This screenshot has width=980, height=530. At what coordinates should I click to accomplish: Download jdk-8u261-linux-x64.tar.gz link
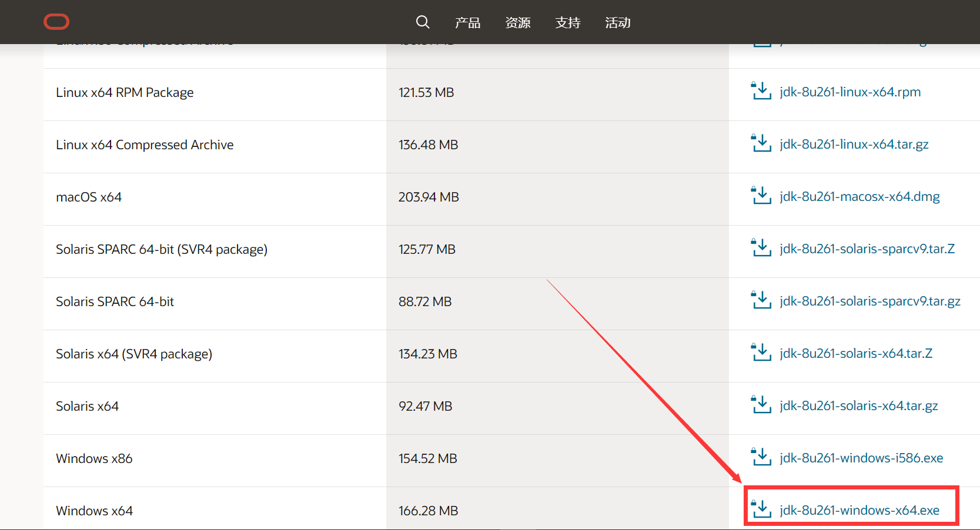[x=854, y=145]
